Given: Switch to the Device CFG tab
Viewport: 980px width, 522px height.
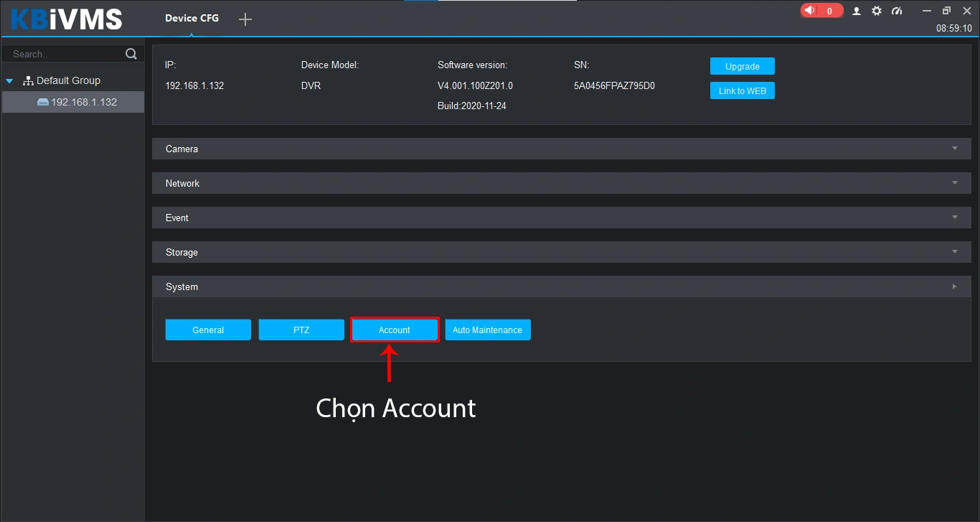Looking at the screenshot, I should point(192,18).
